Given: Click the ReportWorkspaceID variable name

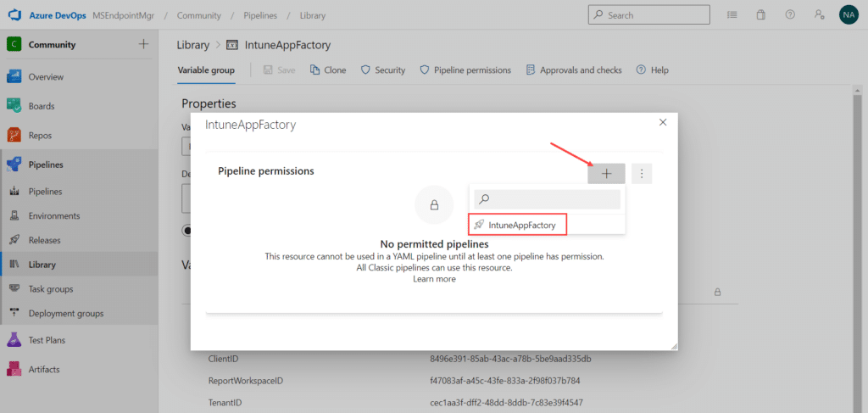Looking at the screenshot, I should [x=246, y=380].
